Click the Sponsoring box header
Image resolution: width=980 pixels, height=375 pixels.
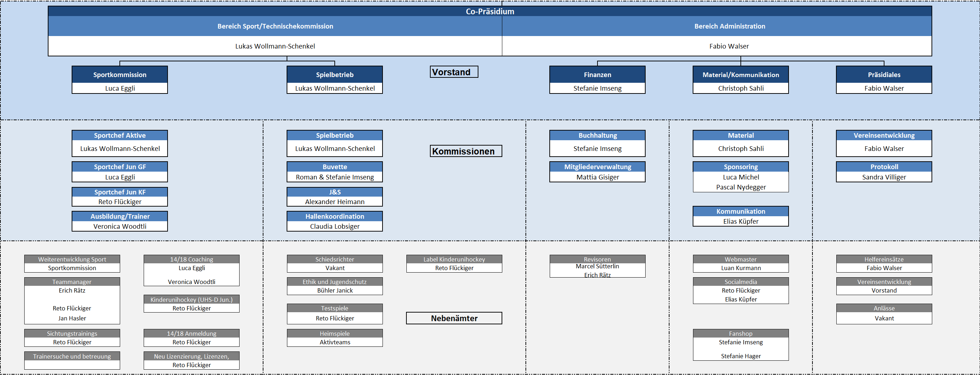(740, 167)
